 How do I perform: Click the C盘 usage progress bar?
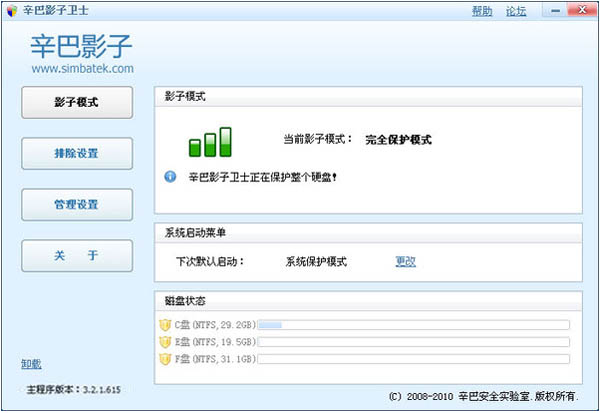click(413, 325)
